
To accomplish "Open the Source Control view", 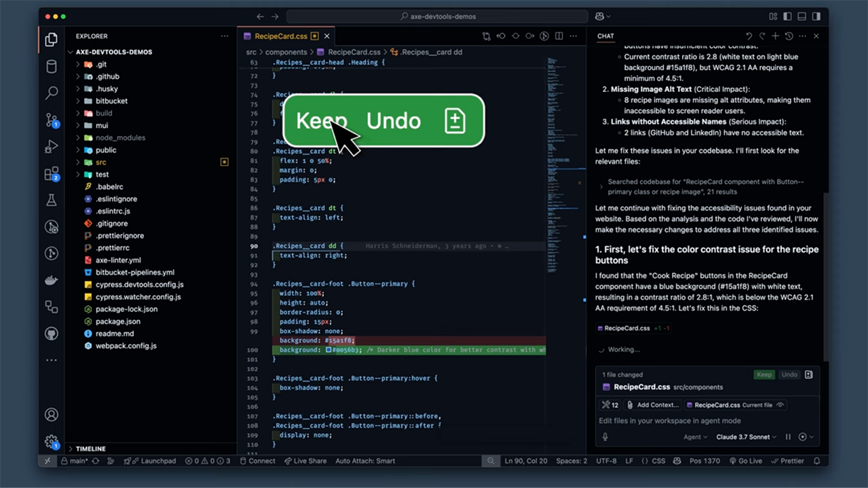I will pos(51,119).
